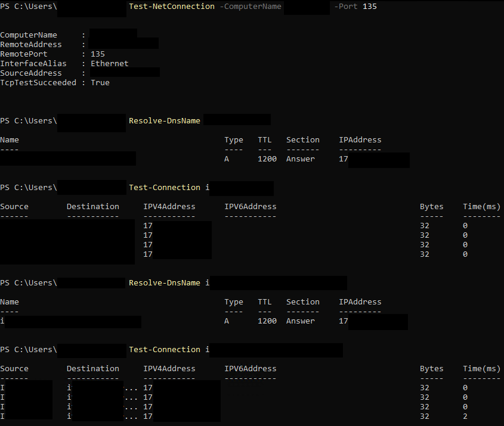This screenshot has height=426, width=504.
Task: Click IPV4Address header in last ping table
Action: tap(169, 369)
